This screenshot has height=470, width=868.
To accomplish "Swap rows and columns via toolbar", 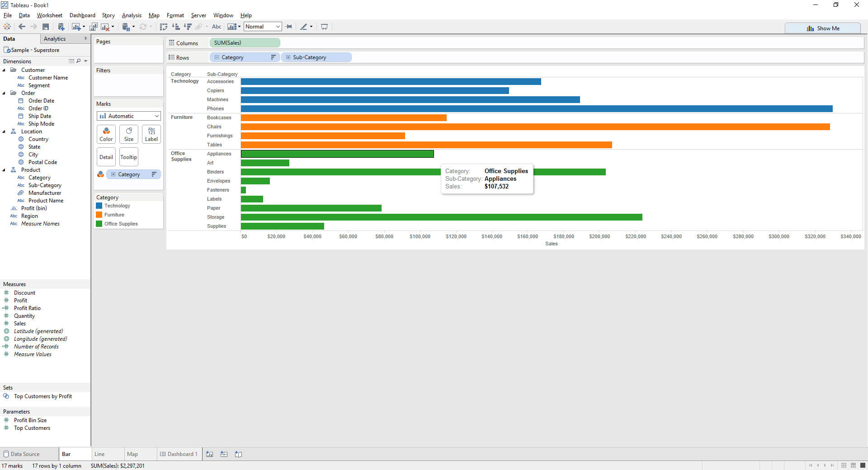I will 164,27.
